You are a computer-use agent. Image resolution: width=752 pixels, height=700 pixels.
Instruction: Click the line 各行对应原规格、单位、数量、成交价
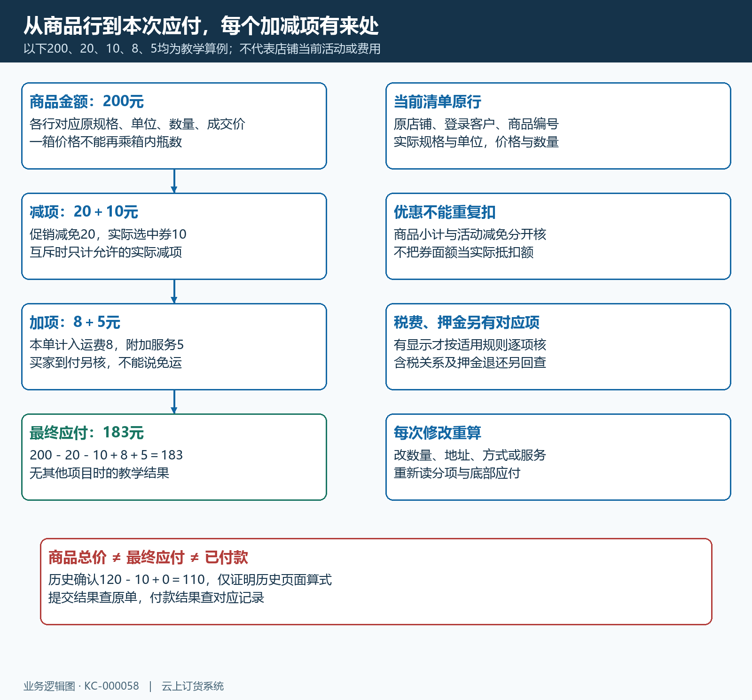click(137, 124)
